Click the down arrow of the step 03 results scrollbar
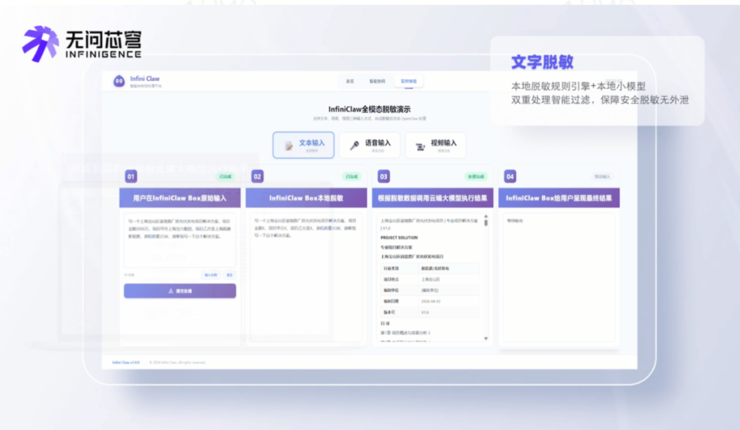This screenshot has height=430, width=740. (x=487, y=339)
